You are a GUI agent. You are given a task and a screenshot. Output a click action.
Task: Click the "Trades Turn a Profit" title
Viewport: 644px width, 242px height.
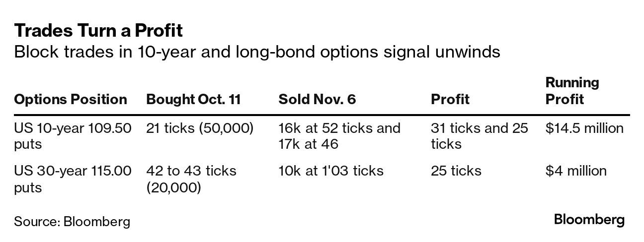[x=98, y=31]
